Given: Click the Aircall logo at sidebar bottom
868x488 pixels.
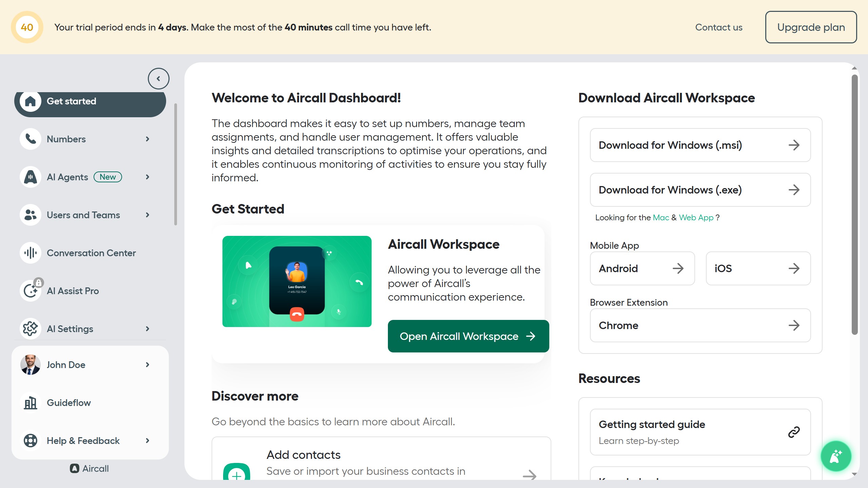Looking at the screenshot, I should 89,468.
